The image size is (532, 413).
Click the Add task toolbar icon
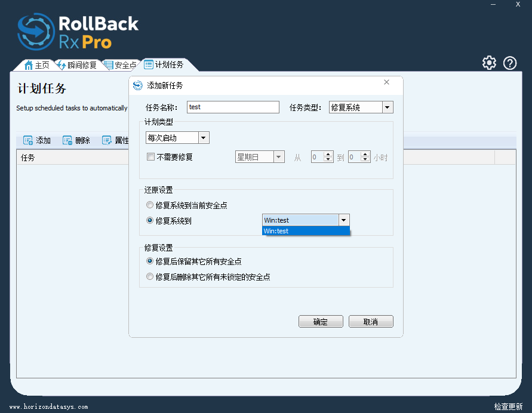pos(28,140)
